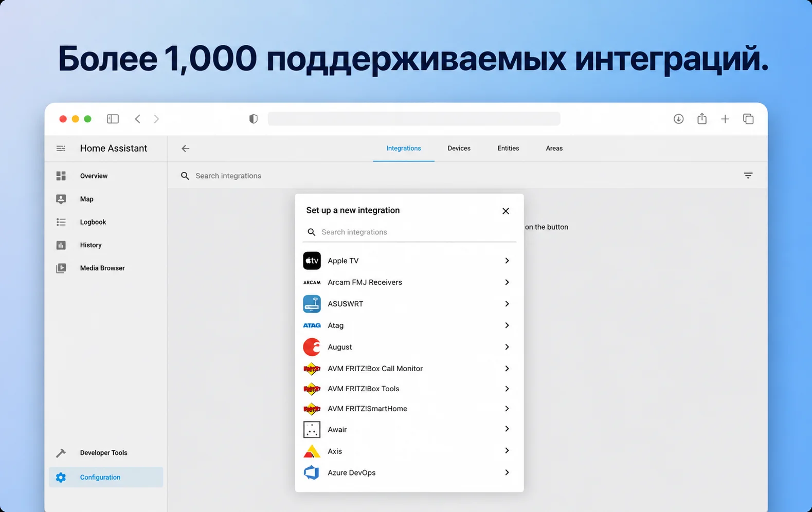The width and height of the screenshot is (812, 512).
Task: Click the FRITZ!Box Call Monitor icon
Action: [x=312, y=369]
